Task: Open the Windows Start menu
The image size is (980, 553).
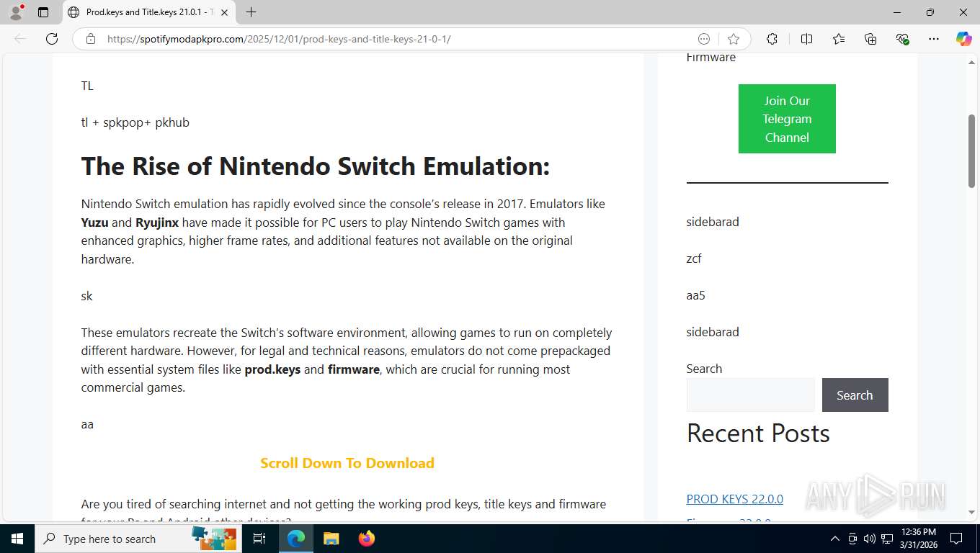Action: pyautogui.click(x=17, y=539)
